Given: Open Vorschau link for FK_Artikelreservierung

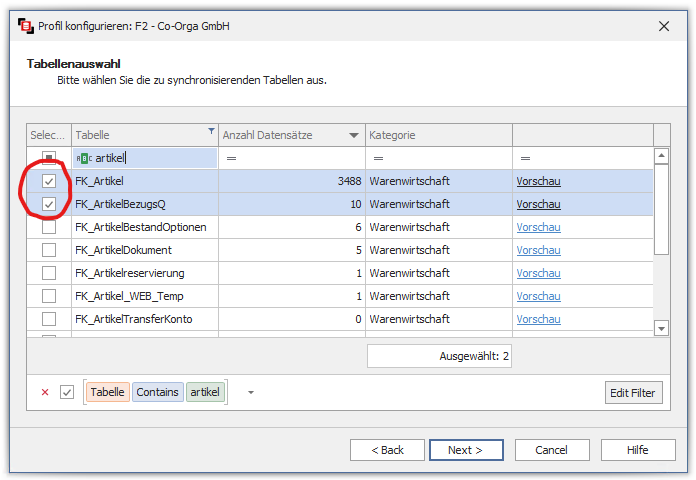Looking at the screenshot, I should click(538, 273).
